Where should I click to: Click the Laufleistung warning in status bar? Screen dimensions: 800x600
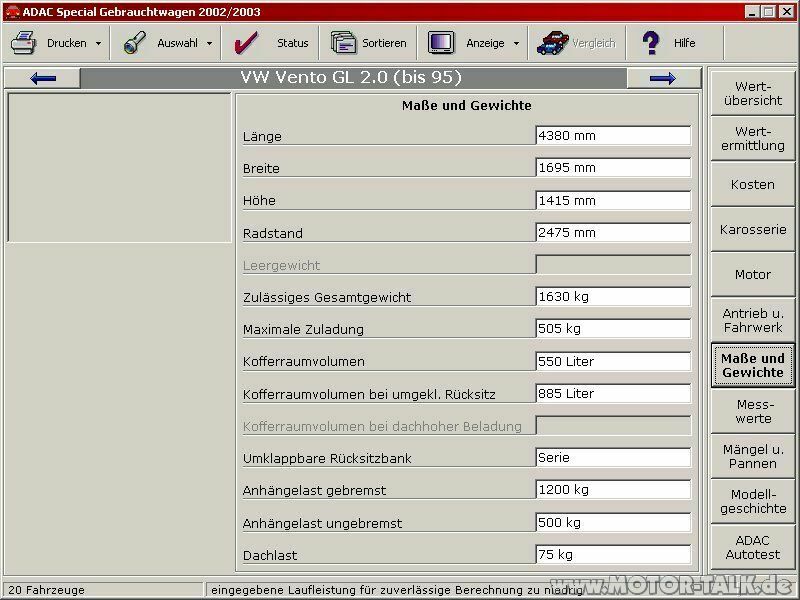click(397, 590)
